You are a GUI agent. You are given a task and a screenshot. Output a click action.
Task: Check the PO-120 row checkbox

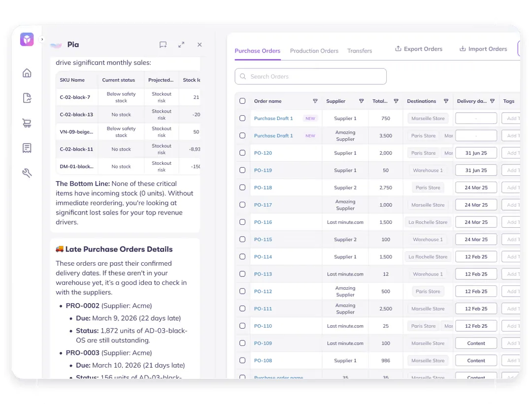(242, 153)
